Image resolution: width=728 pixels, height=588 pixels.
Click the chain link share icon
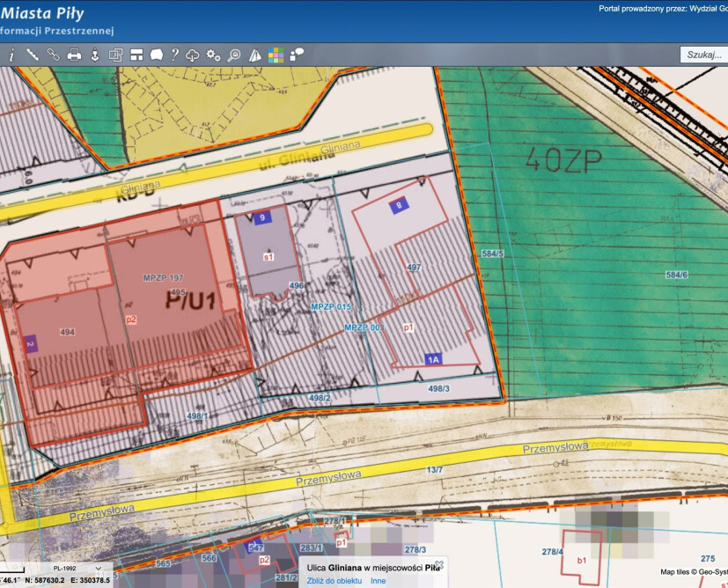[x=53, y=55]
